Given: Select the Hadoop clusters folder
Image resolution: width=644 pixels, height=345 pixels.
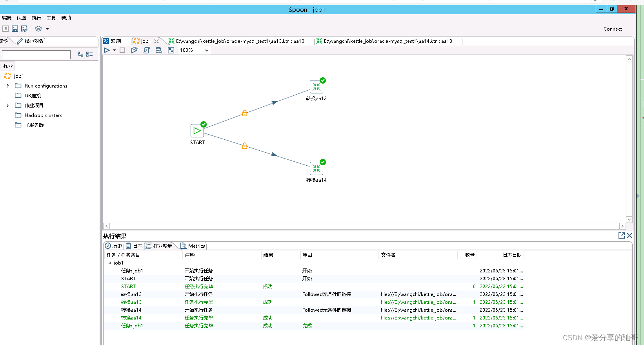Looking at the screenshot, I should pos(44,115).
